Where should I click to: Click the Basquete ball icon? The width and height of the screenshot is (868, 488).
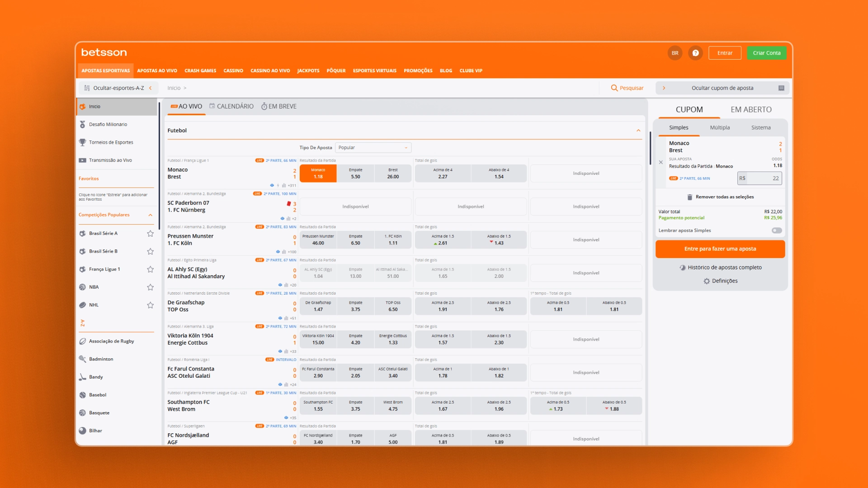[82, 413]
